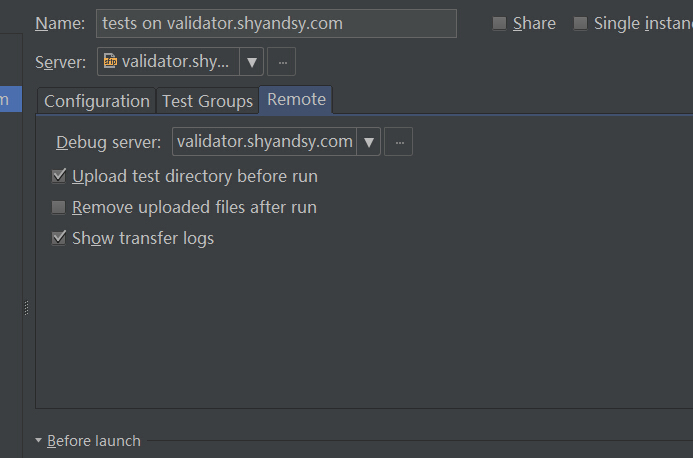Enable Remove uploaded files after run

[x=58, y=207]
